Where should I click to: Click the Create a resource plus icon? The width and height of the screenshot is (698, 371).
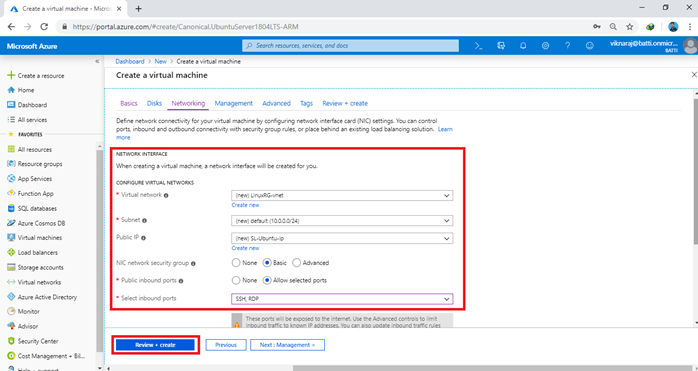[x=11, y=75]
